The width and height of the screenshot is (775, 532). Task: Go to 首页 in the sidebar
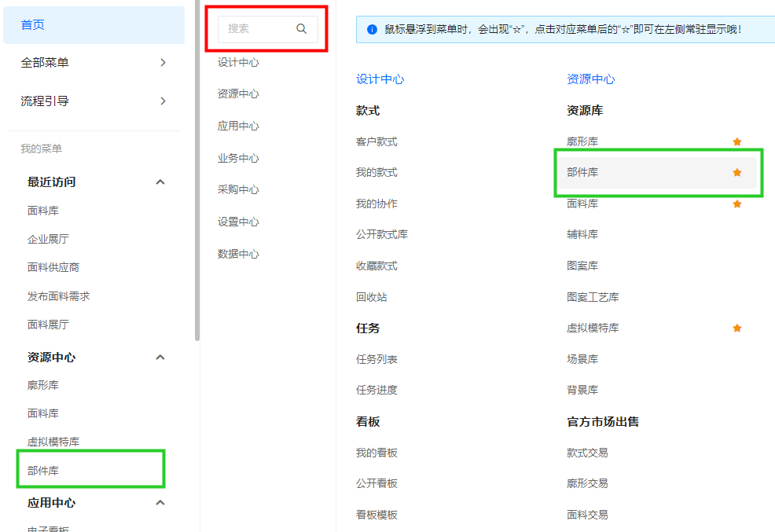point(33,25)
